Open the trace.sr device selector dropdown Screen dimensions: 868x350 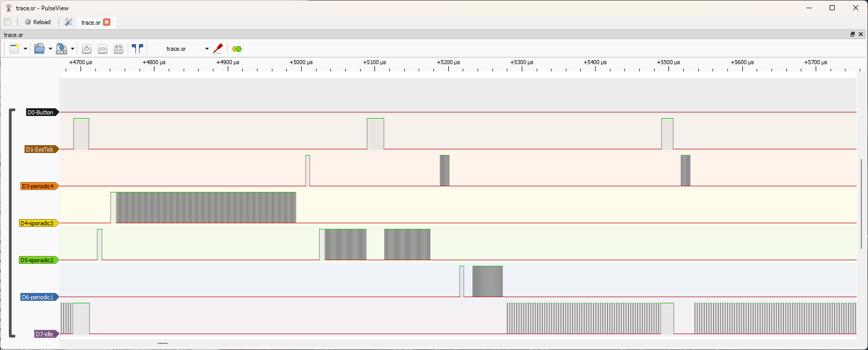click(187, 49)
